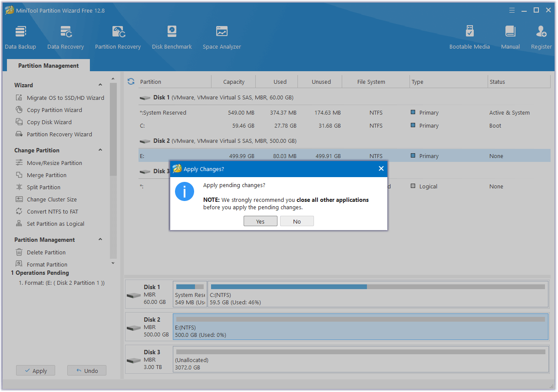Viewport: 558px width, 392px height.
Task: Choose Split Partition
Action: tap(38, 187)
